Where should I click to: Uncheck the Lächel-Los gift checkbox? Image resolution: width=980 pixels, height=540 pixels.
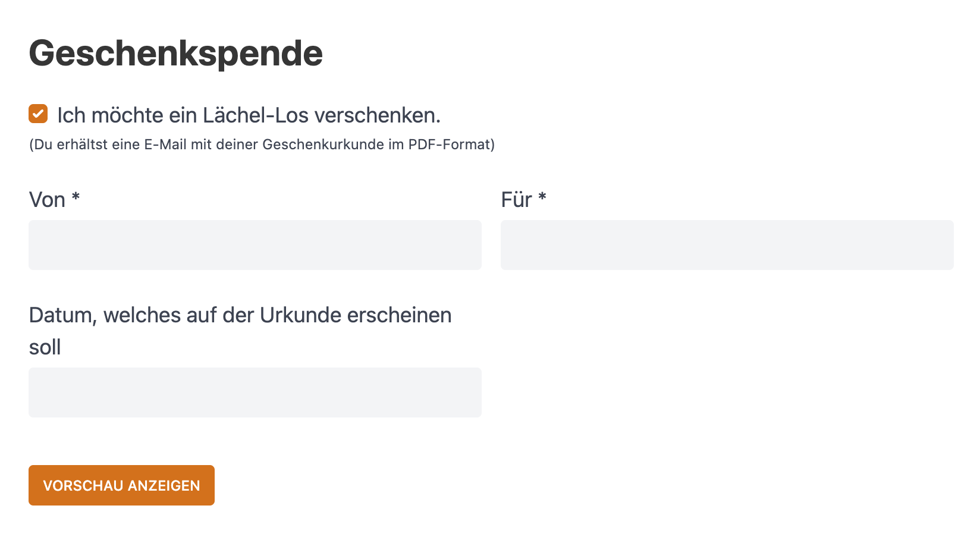[x=38, y=114]
